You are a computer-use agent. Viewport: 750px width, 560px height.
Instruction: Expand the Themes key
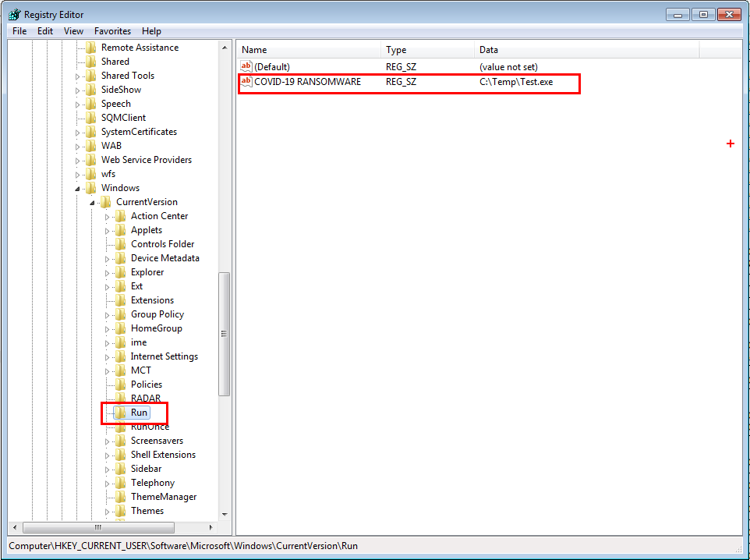107,512
